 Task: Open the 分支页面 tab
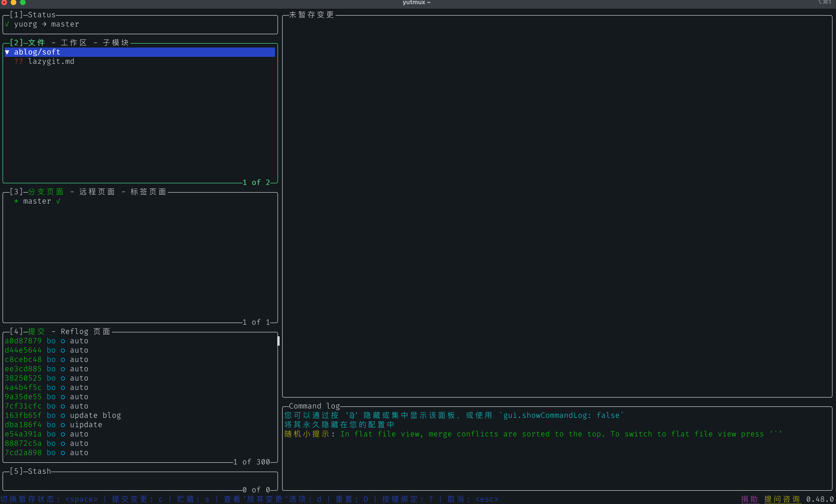46,192
